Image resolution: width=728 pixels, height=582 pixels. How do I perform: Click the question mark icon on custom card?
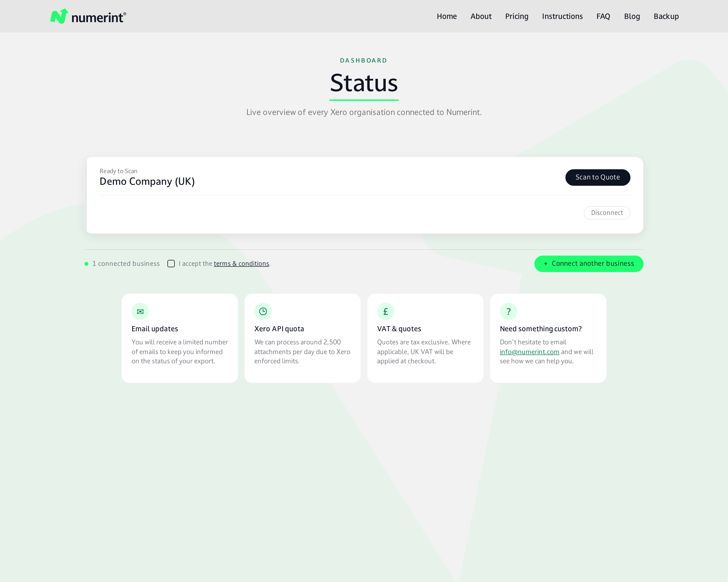[509, 311]
